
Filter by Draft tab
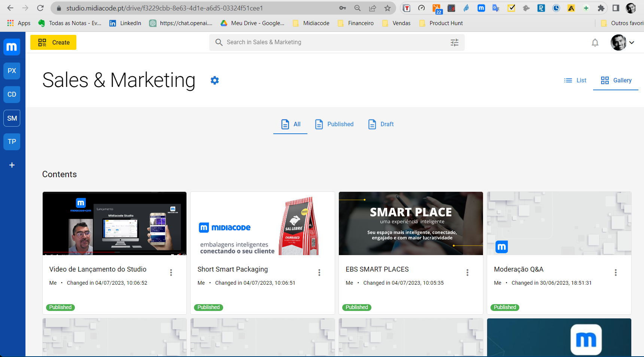tap(381, 124)
